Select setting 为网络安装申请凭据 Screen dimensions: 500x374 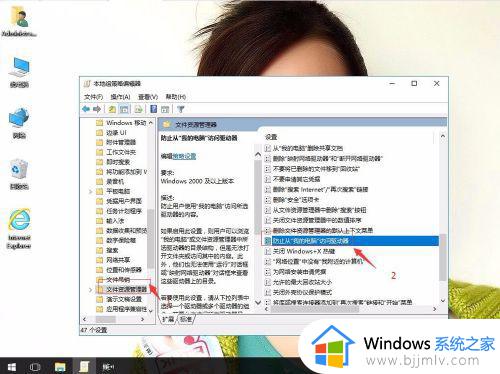[x=299, y=272]
